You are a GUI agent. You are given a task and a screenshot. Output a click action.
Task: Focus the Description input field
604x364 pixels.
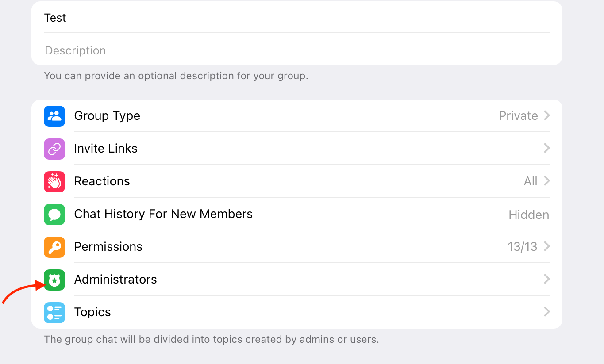tap(296, 50)
